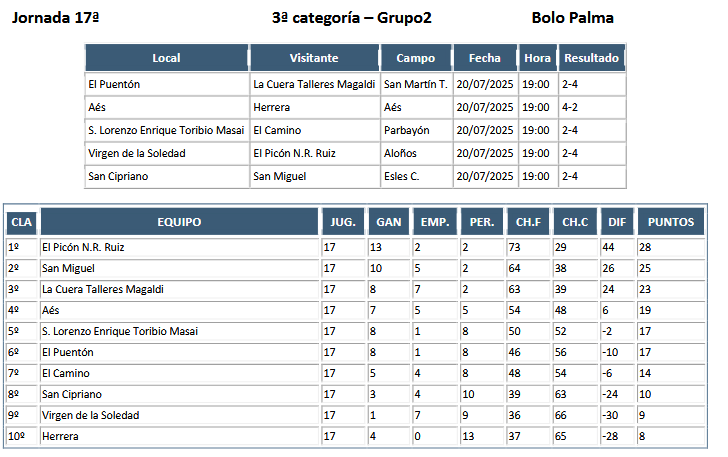Viewport: 728px width, 457px height.
Task: Click the 28 points value for first place
Action: pyautogui.click(x=645, y=248)
